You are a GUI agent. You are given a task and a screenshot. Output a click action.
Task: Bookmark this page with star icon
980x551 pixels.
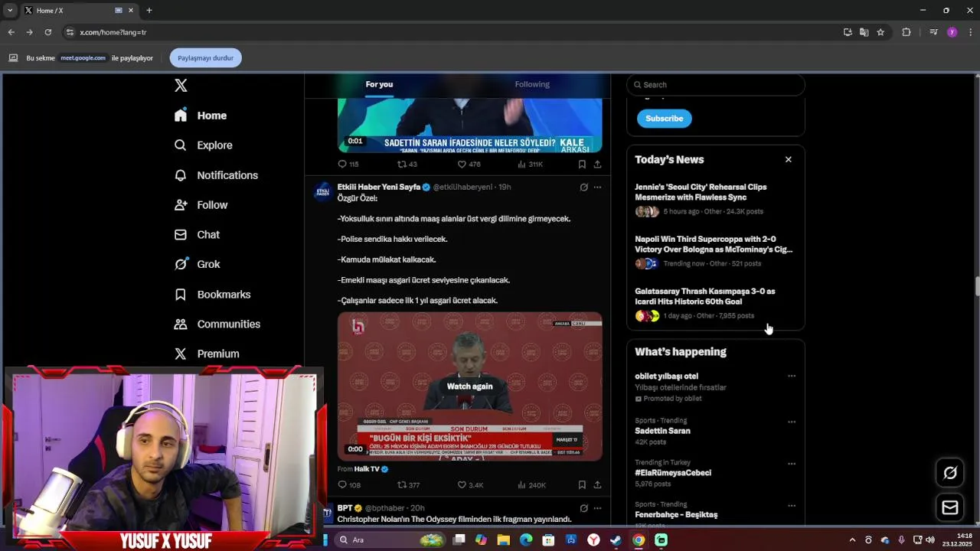tap(880, 32)
